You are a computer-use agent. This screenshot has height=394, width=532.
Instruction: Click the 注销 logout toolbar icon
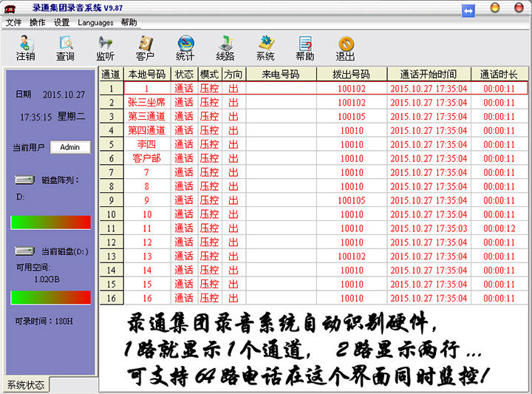click(x=26, y=48)
